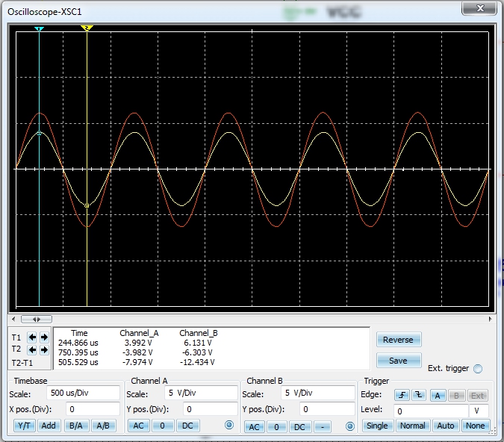Move cursor T2 left with arrow
This screenshot has width=504, height=442.
tap(32, 349)
